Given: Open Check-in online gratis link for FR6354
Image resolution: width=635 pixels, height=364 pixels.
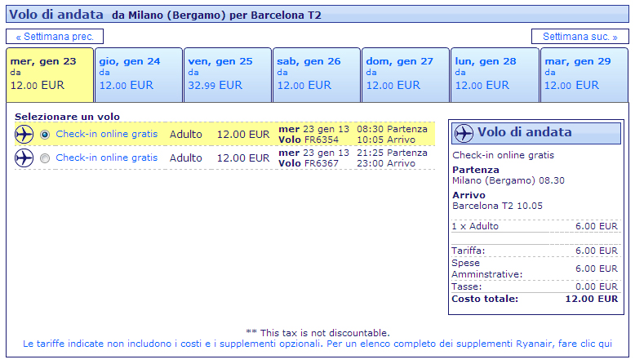Looking at the screenshot, I should (x=106, y=134).
